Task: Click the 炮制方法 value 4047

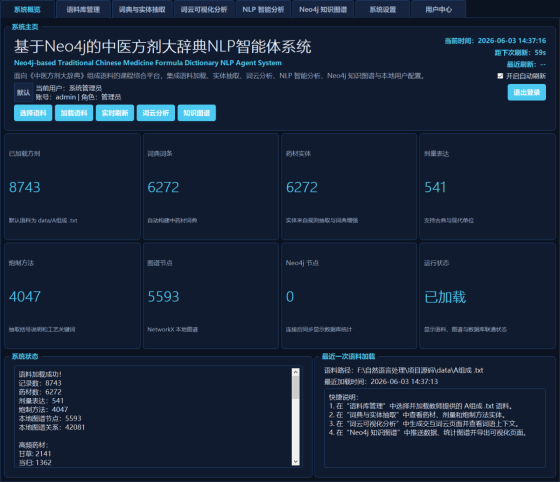Action: click(x=25, y=297)
